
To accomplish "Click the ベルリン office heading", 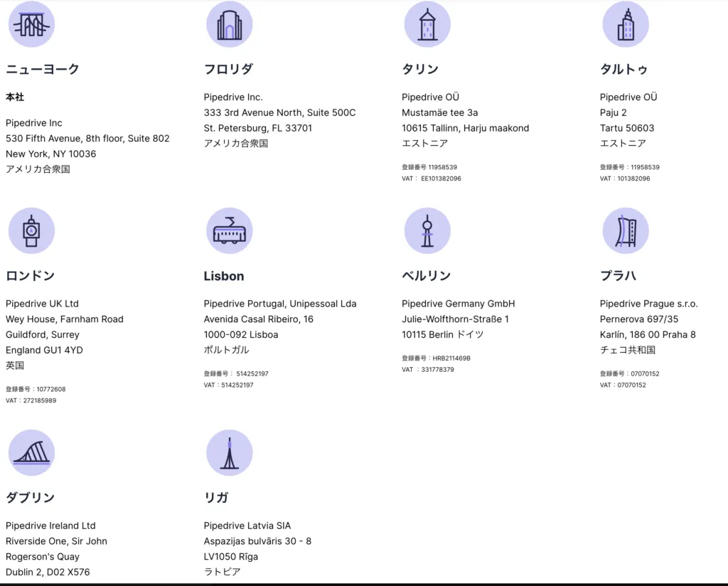I will tap(427, 276).
